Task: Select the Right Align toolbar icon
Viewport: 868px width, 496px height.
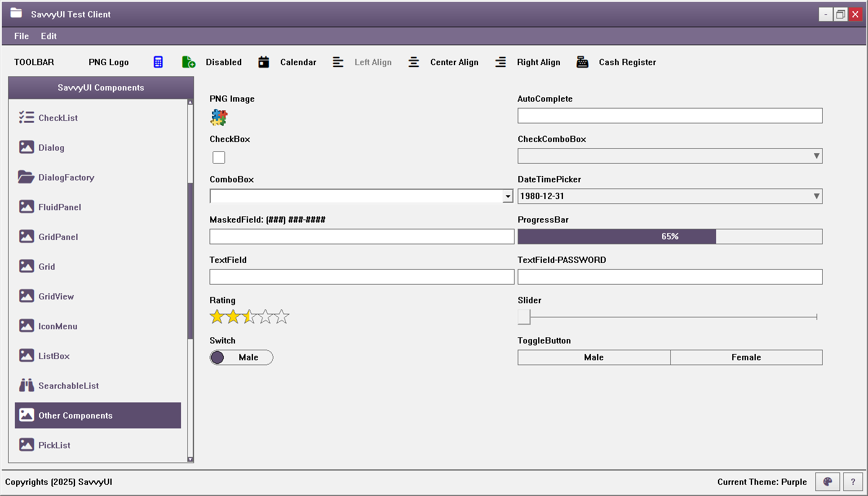Action: (501, 62)
